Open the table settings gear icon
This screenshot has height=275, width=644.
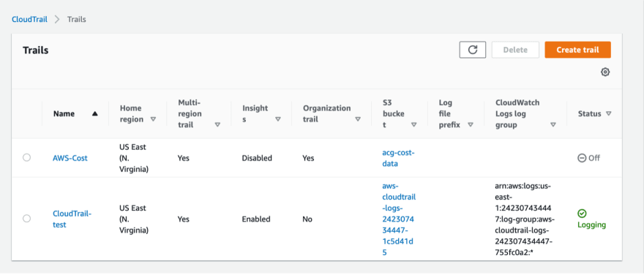click(x=605, y=72)
